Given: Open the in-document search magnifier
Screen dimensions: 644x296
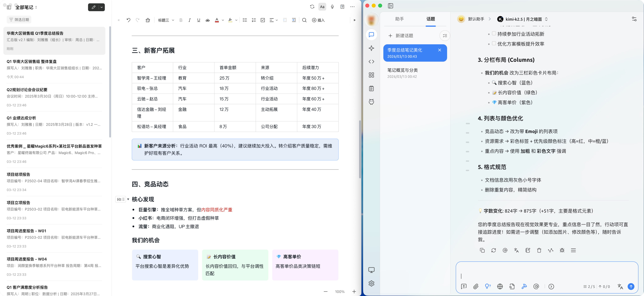Looking at the screenshot, I should click(x=304, y=20).
